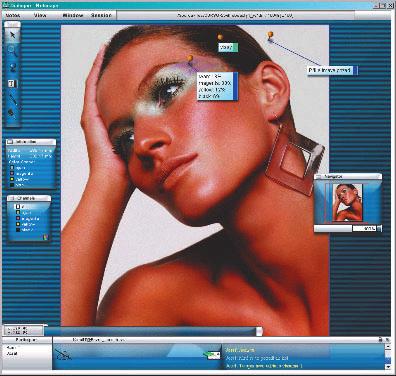Viewport: 396px width, 376px height.
Task: Click the button right of Navigator zoom field
Action: coord(379,229)
